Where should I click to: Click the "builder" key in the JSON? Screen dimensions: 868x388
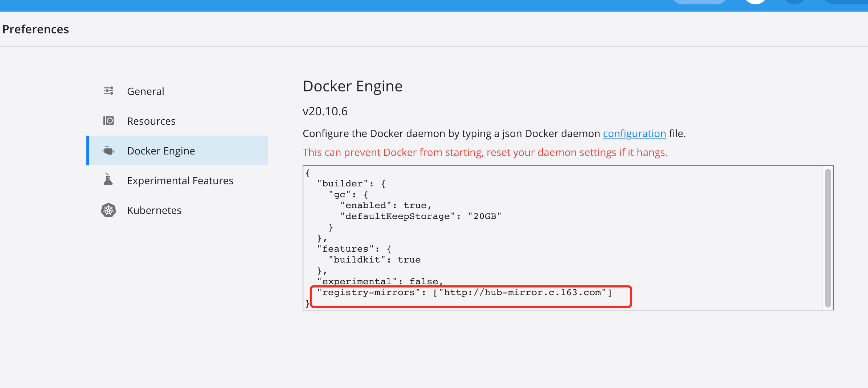343,183
